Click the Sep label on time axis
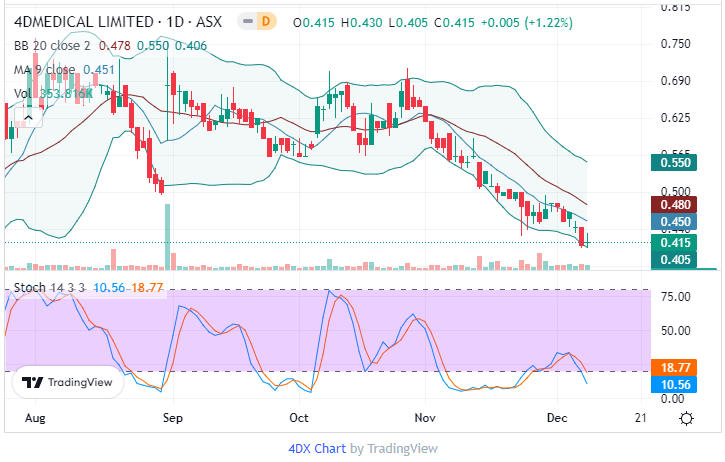This screenshot has height=462, width=725. [173, 418]
